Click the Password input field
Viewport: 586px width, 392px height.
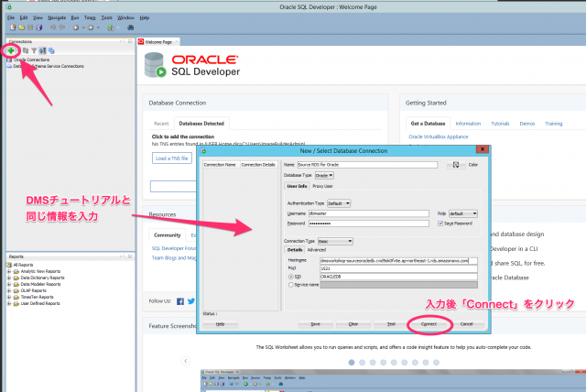[368, 223]
